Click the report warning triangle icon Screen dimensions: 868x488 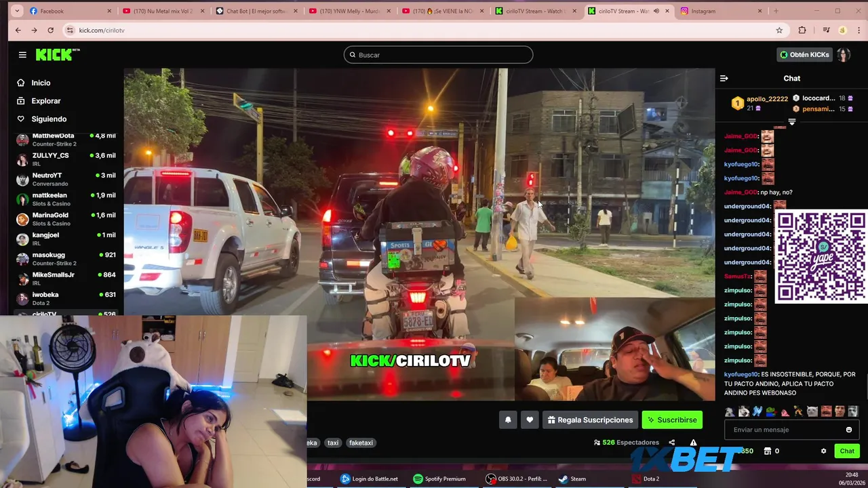pos(693,443)
